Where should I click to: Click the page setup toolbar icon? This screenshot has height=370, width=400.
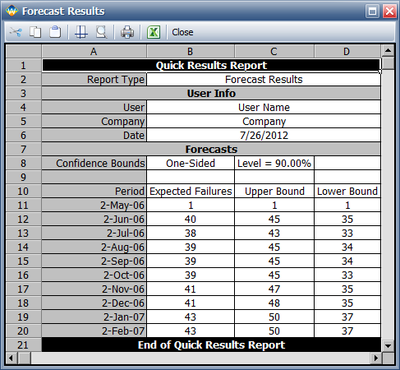[81, 32]
